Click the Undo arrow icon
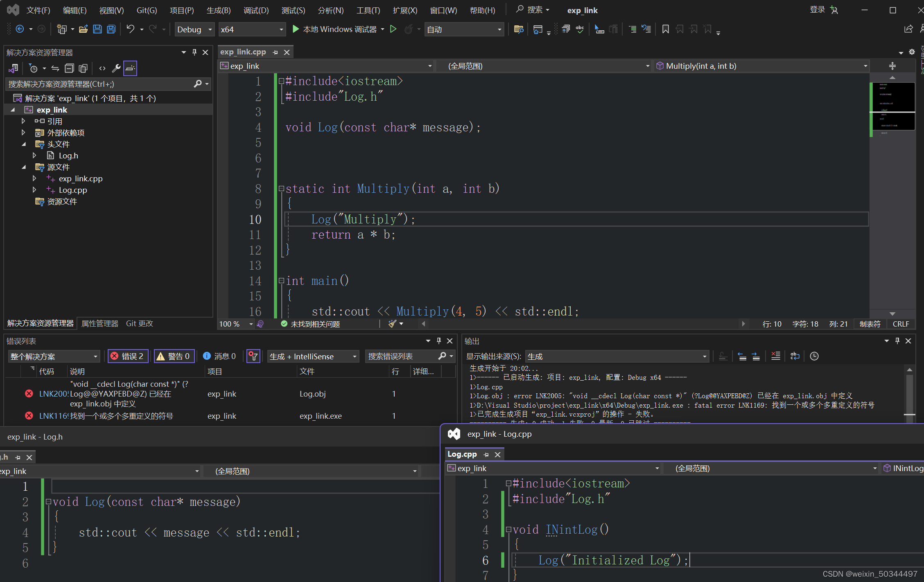This screenshot has height=582, width=924. pyautogui.click(x=130, y=29)
